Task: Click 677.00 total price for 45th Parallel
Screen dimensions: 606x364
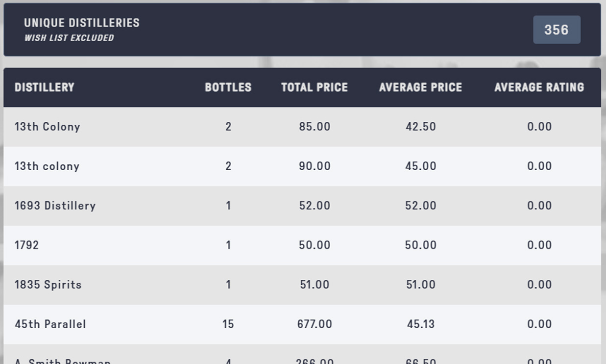Action: tap(315, 324)
